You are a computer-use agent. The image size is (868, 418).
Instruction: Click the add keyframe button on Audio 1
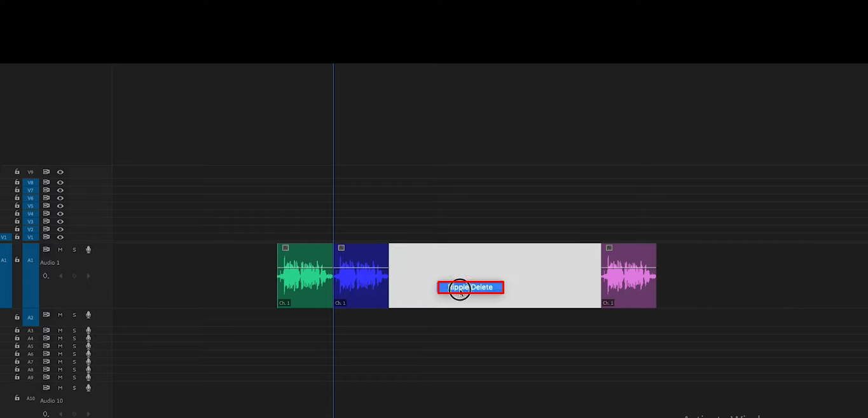pos(74,275)
